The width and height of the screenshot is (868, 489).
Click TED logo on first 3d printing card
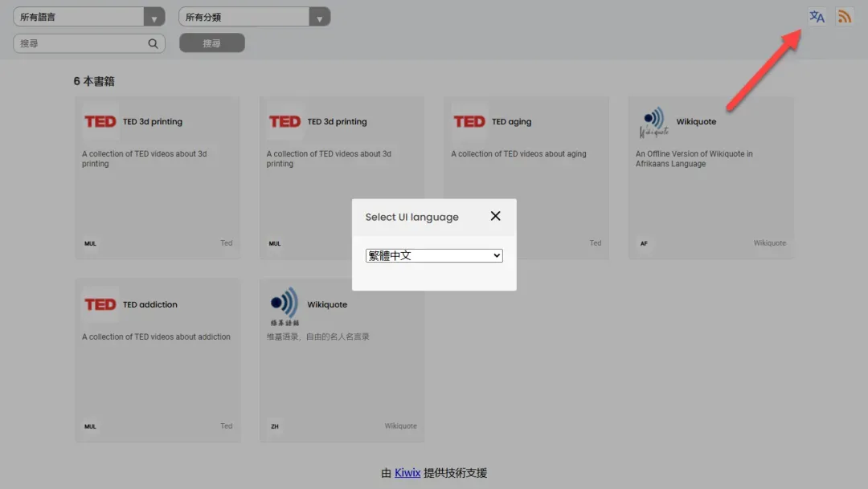point(100,122)
